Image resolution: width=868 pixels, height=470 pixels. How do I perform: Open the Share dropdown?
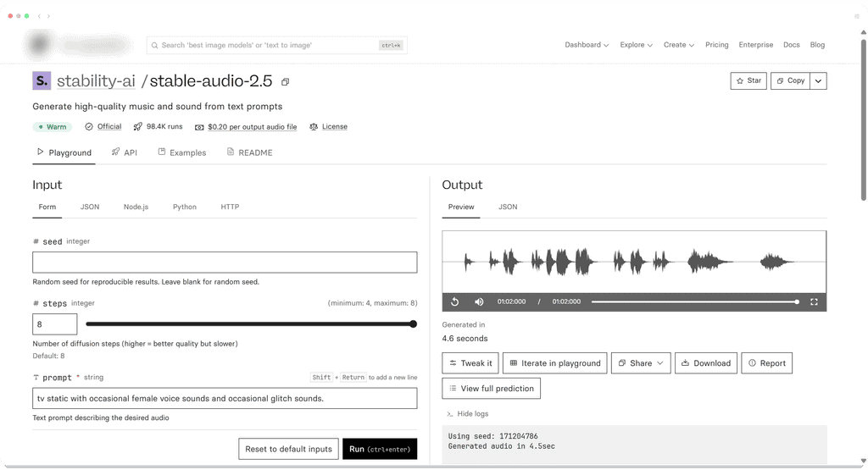coord(641,363)
